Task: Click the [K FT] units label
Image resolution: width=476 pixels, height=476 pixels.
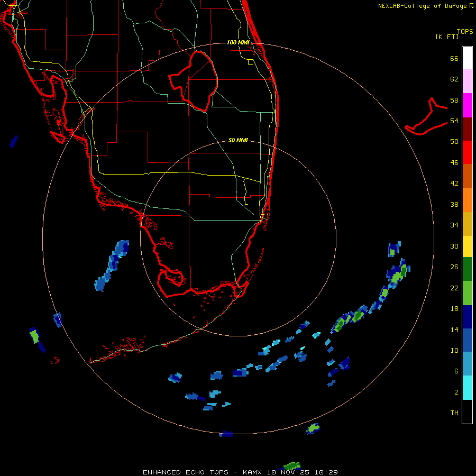Action: coord(447,36)
